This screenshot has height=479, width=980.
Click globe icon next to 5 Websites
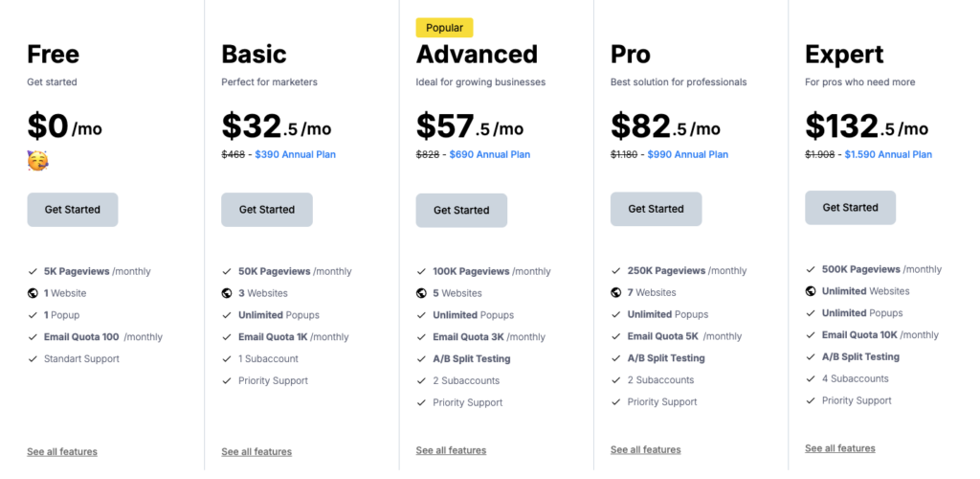pyautogui.click(x=421, y=293)
